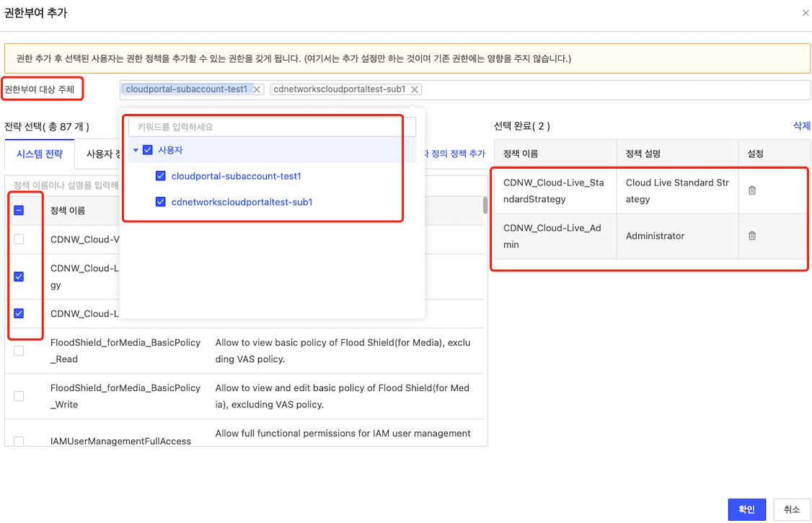Uncheck cdnetworkscloudportaltest-sub1 in the dropdown
This screenshot has width=812, height=523.
coord(161,202)
